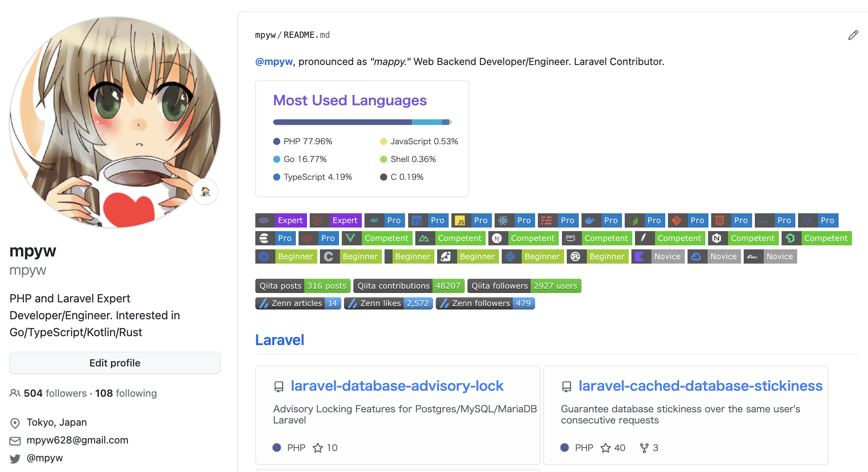Image resolution: width=868 pixels, height=472 pixels.
Task: Click the fork icon on laravel-cached-database-stickiness
Action: pyautogui.click(x=644, y=448)
